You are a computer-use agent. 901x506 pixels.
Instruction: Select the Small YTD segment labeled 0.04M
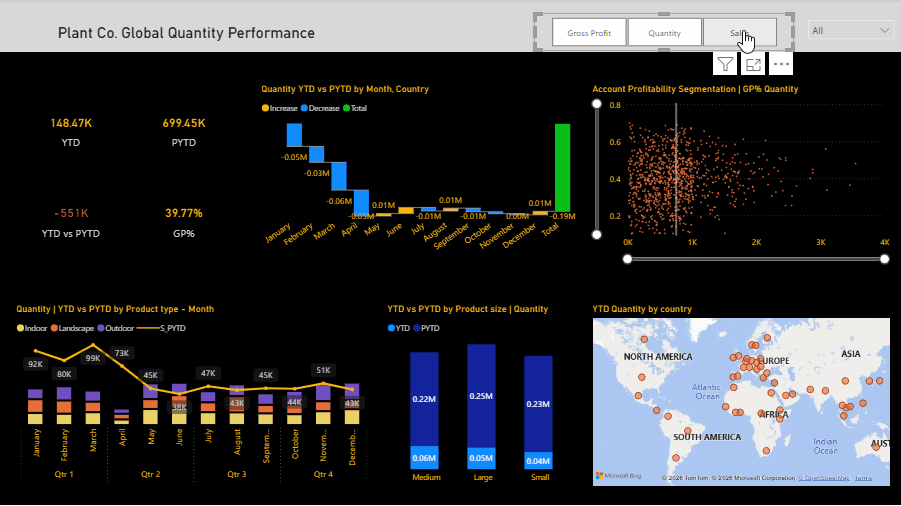[538, 461]
